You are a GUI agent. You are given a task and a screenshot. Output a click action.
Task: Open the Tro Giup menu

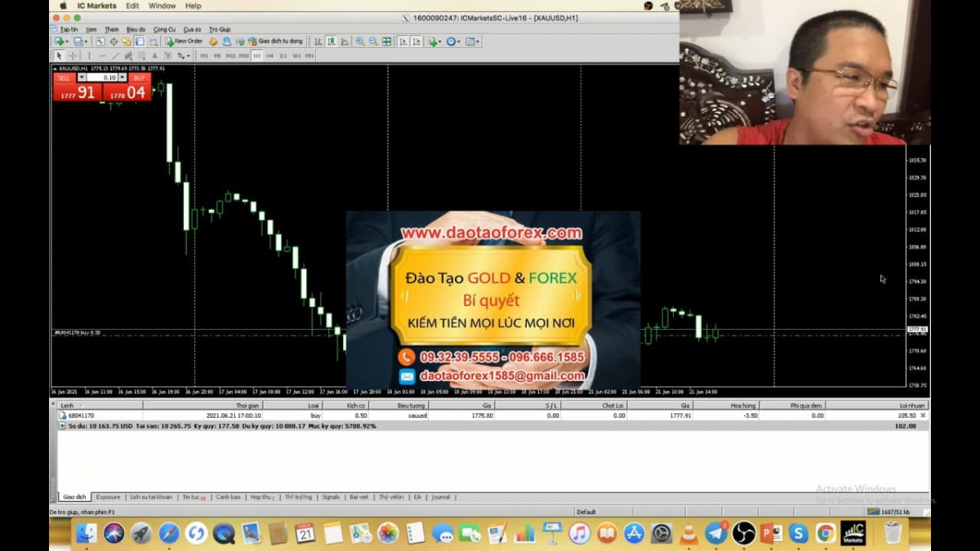click(x=220, y=29)
